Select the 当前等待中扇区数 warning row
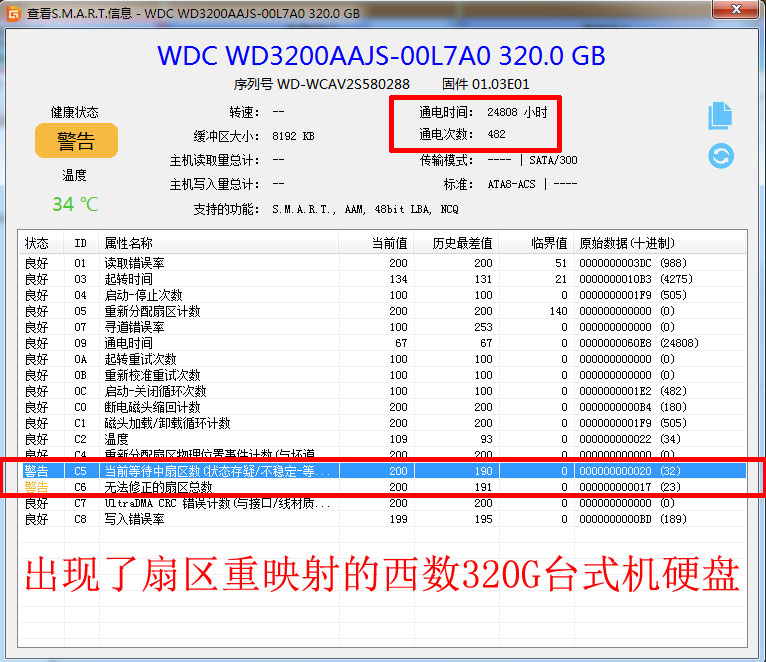Image resolution: width=766 pixels, height=662 pixels. 382,471
